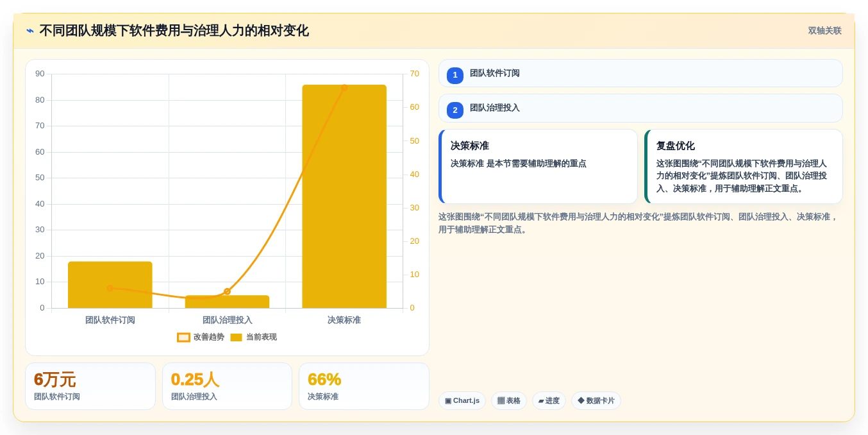The image size is (868, 435).
Task: Click the 进度 tag chip
Action: pos(549,401)
